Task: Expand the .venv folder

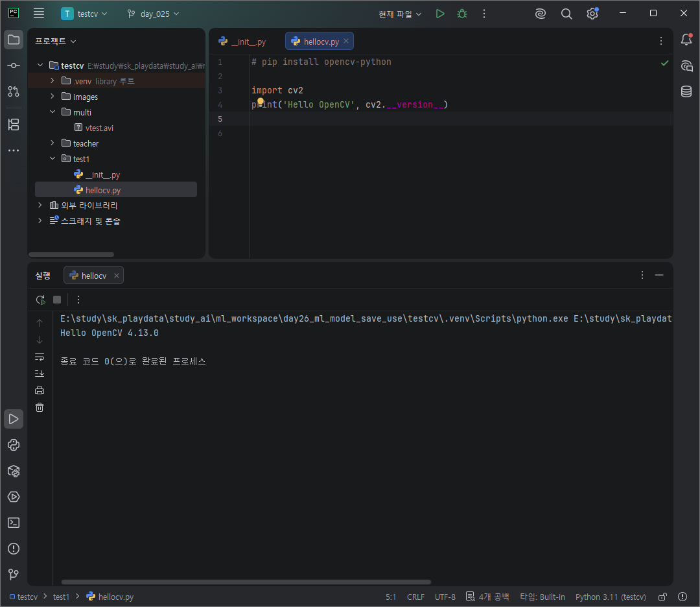Action: click(x=52, y=80)
